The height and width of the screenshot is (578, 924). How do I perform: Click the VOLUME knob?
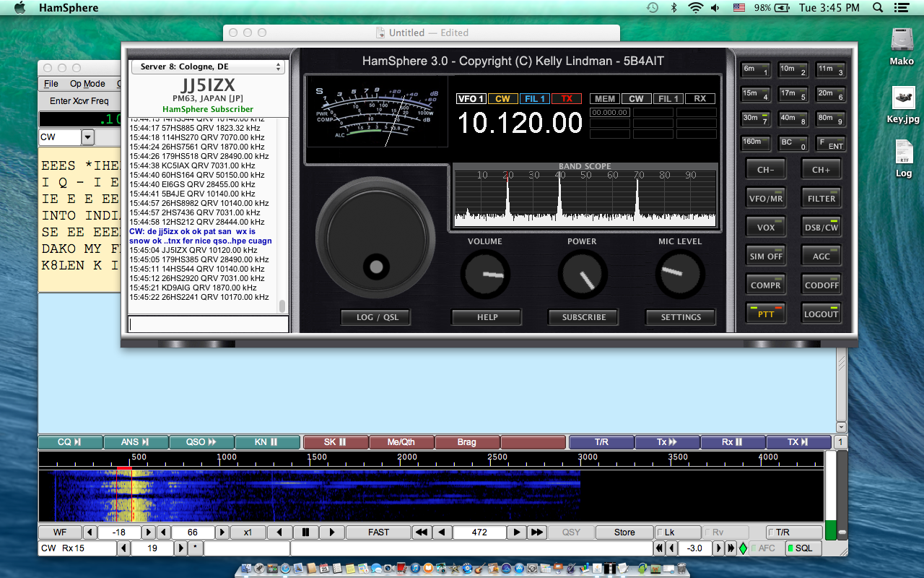(x=486, y=275)
